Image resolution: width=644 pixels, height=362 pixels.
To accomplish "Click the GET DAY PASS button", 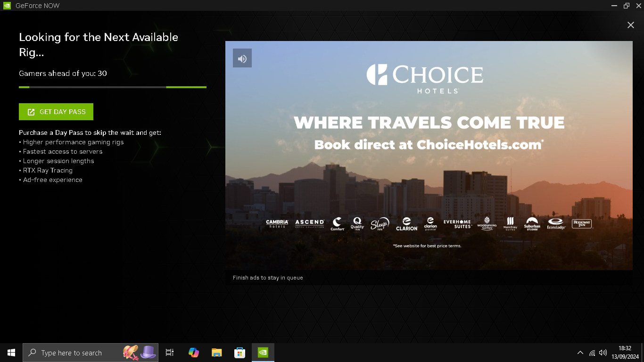I will (x=56, y=112).
